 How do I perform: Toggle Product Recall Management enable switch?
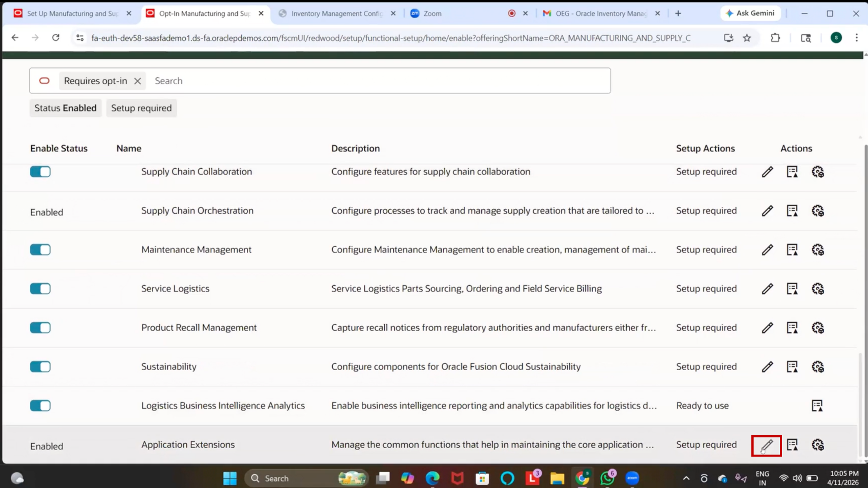tap(40, 328)
